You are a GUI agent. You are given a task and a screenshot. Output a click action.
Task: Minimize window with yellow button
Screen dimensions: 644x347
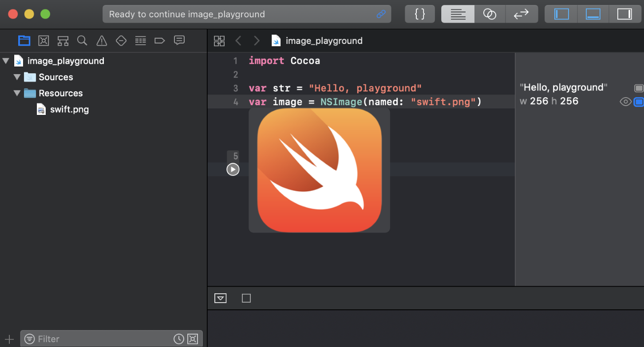(29, 14)
